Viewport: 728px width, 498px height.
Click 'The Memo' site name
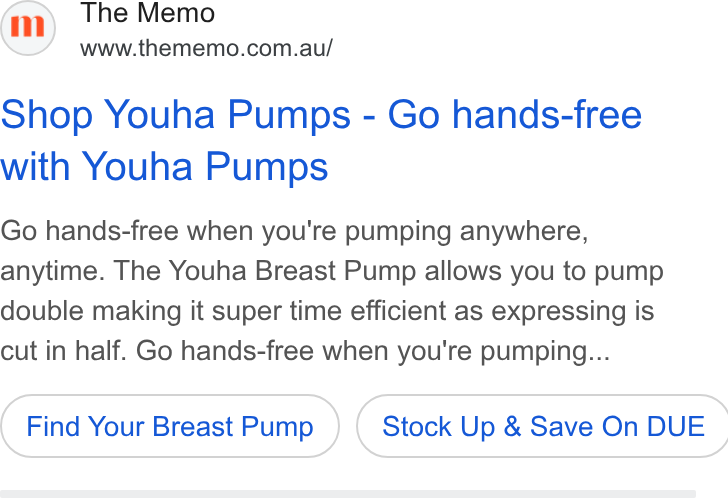[148, 13]
